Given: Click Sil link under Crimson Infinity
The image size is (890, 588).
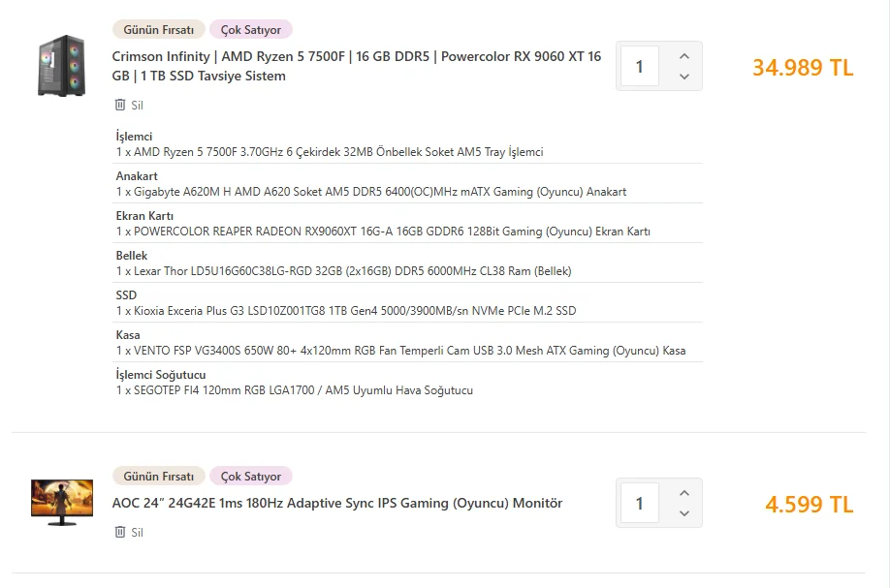Looking at the screenshot, I should click(x=137, y=106).
